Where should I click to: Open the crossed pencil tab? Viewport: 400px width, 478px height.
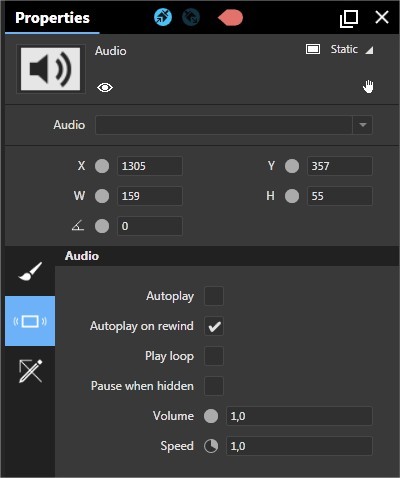point(30,371)
